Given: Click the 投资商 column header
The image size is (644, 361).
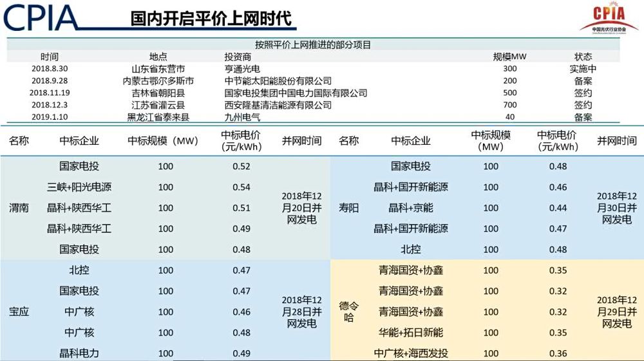Looking at the screenshot, I should [238, 57].
